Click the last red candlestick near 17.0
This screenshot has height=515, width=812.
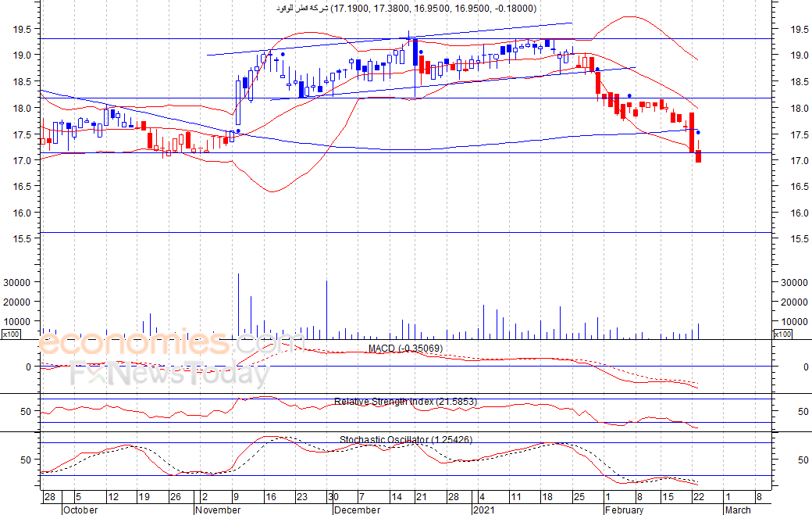[x=699, y=156]
